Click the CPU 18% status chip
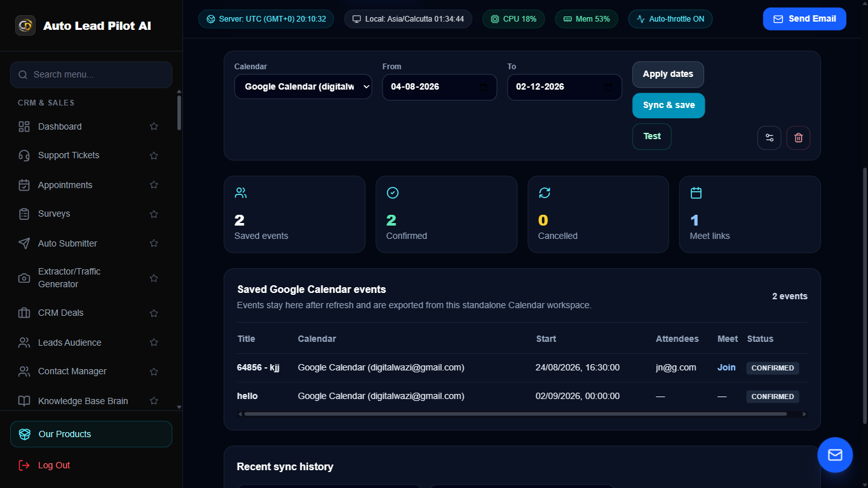868x488 pixels. [513, 19]
